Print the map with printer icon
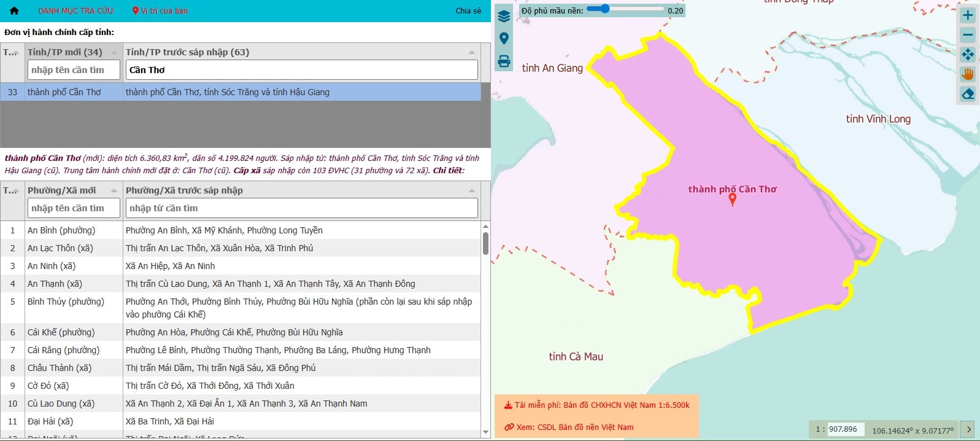Screen dimensions: 980x441 coord(504,61)
